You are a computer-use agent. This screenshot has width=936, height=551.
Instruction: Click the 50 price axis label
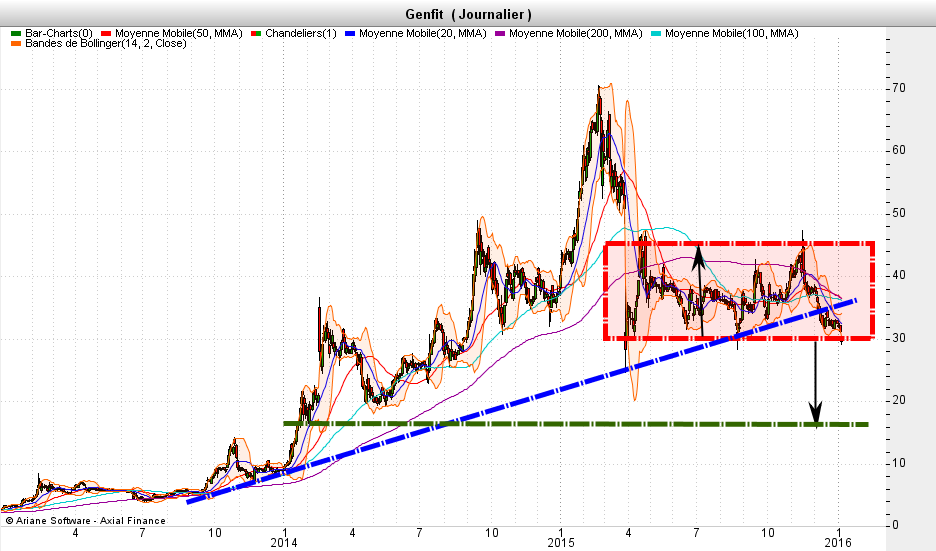(899, 213)
